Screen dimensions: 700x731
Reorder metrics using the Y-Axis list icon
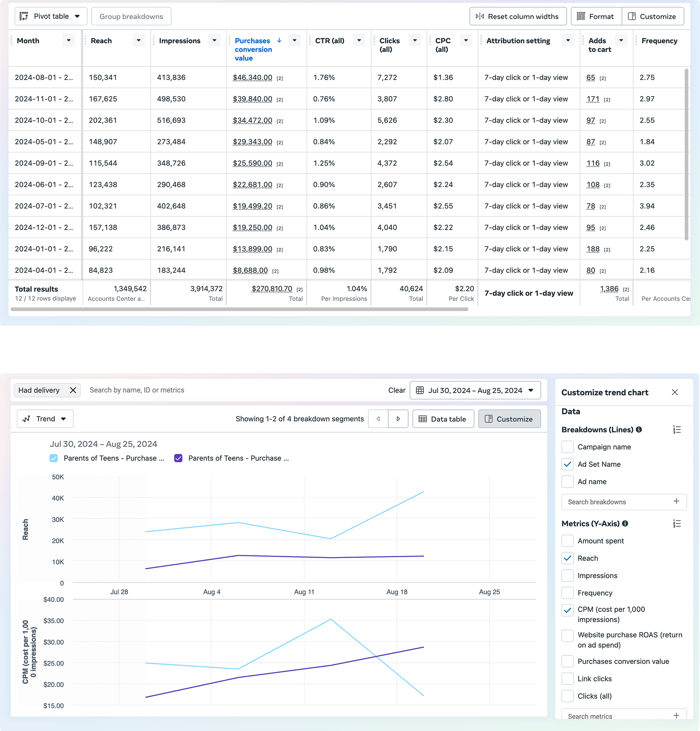coord(677,524)
